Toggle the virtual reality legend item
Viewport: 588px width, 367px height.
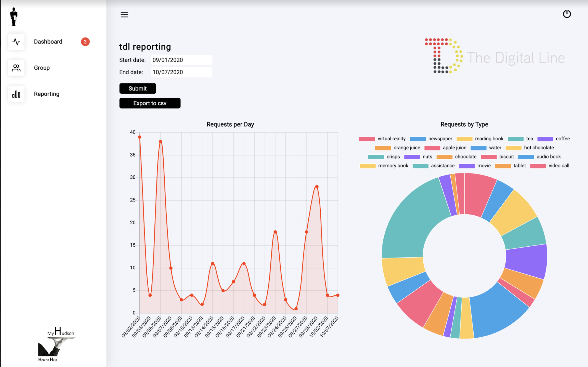coord(391,139)
